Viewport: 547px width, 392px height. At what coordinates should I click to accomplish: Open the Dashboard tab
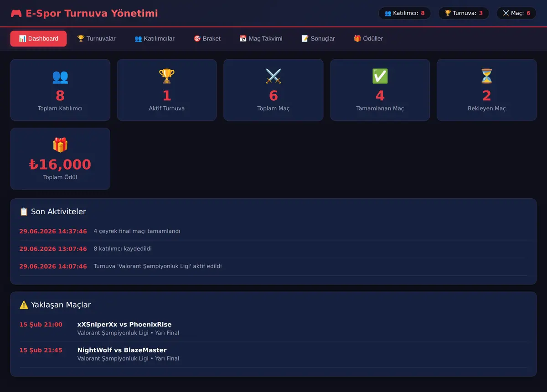click(38, 39)
